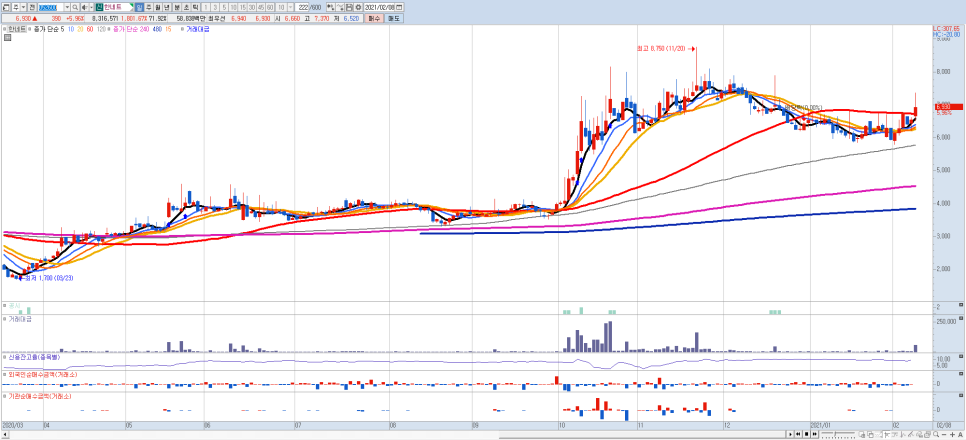Click the A text icon at bottom right
Image resolution: width=966 pixels, height=440 pixels.
pyautogui.click(x=960, y=434)
